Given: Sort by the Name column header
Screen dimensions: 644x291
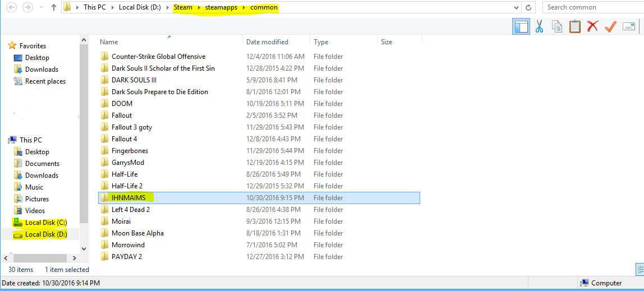Looking at the screenshot, I should [x=109, y=42].
